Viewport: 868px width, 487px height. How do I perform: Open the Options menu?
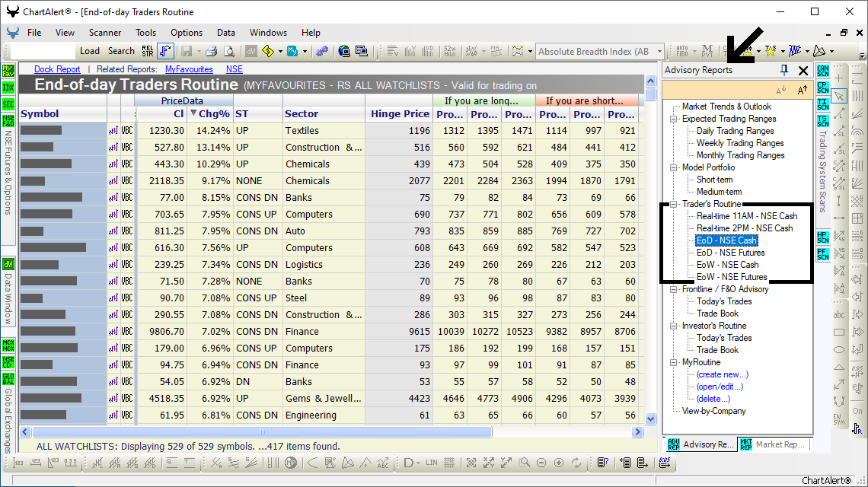pyautogui.click(x=187, y=33)
